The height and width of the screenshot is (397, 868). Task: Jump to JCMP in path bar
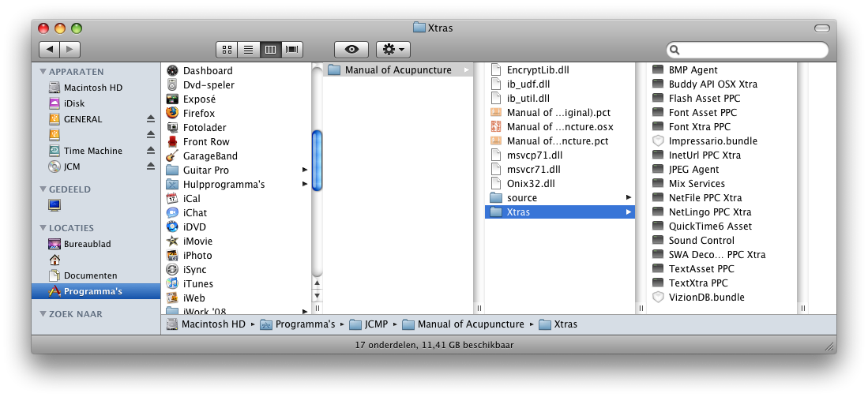(x=369, y=324)
